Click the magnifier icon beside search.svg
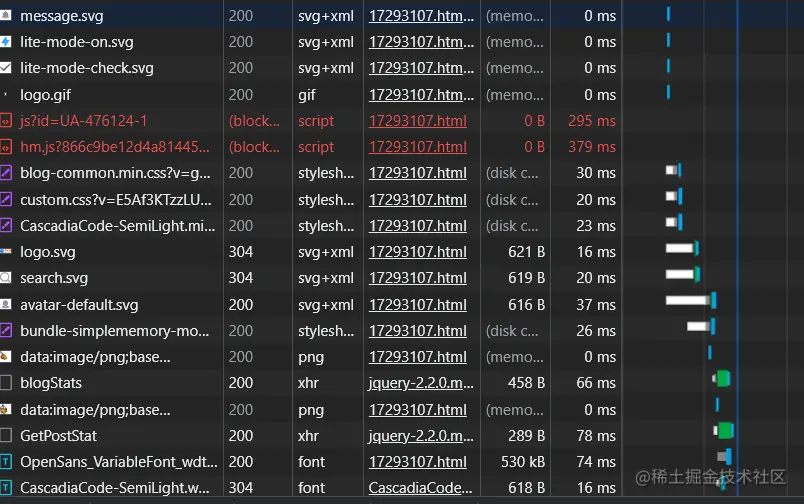Image resolution: width=804 pixels, height=504 pixels. [x=6, y=278]
